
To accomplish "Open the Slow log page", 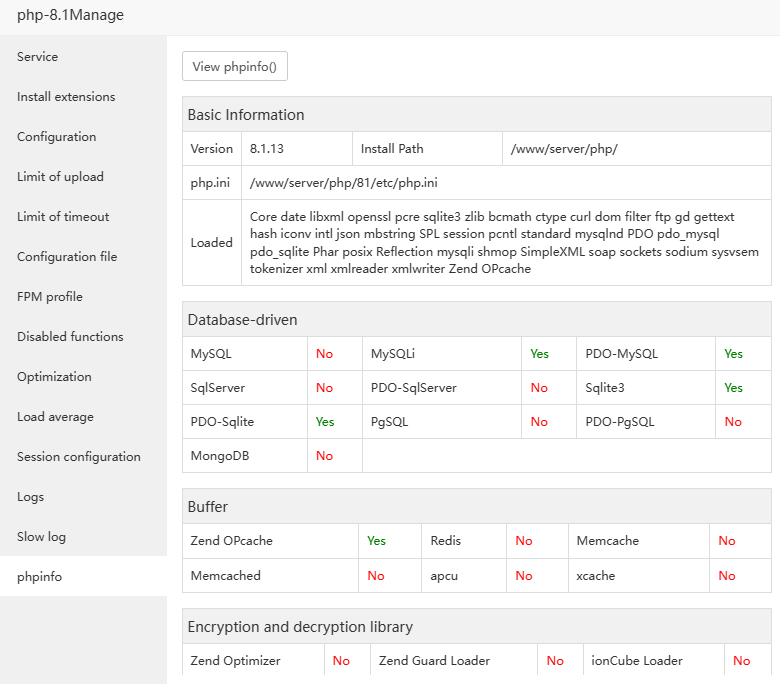I will 41,537.
